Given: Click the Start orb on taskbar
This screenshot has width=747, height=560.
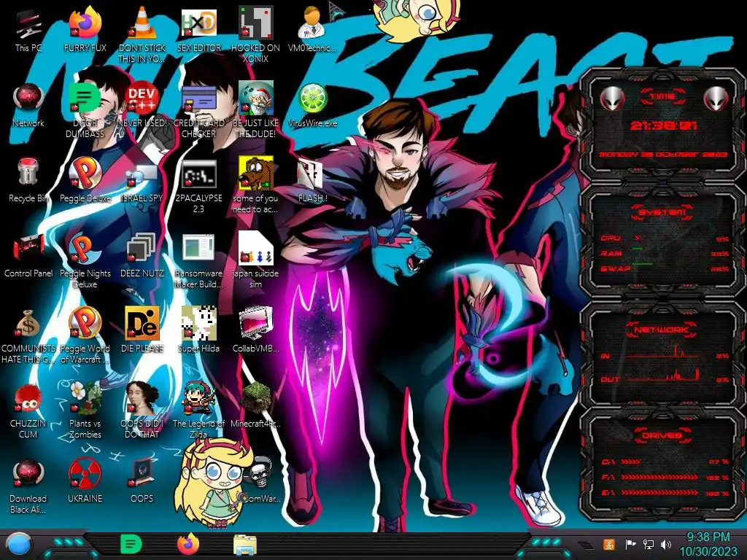Looking at the screenshot, I should pyautogui.click(x=20, y=545).
